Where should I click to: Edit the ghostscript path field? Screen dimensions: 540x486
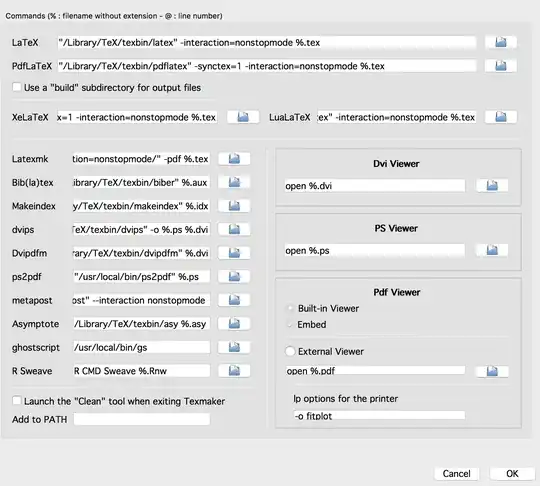tap(141, 348)
